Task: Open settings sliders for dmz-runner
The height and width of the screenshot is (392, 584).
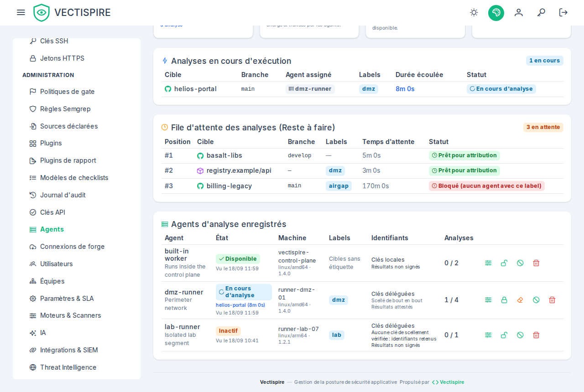Action: (488, 300)
